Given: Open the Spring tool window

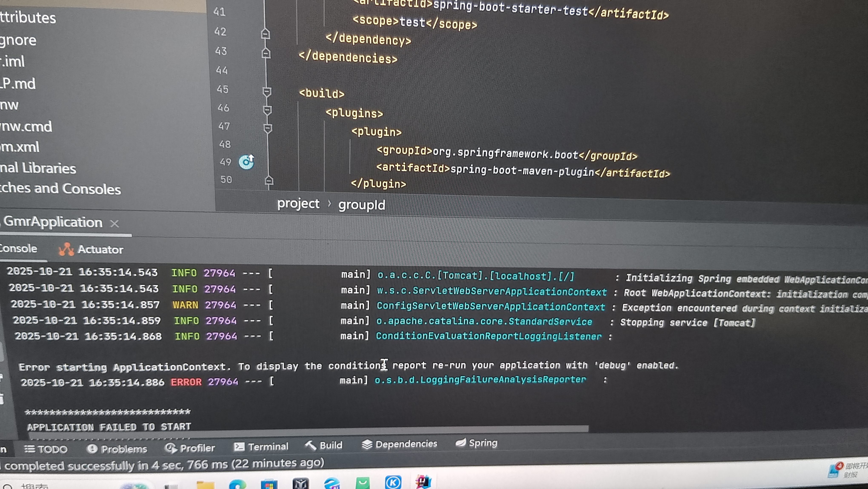Looking at the screenshot, I should point(476,442).
